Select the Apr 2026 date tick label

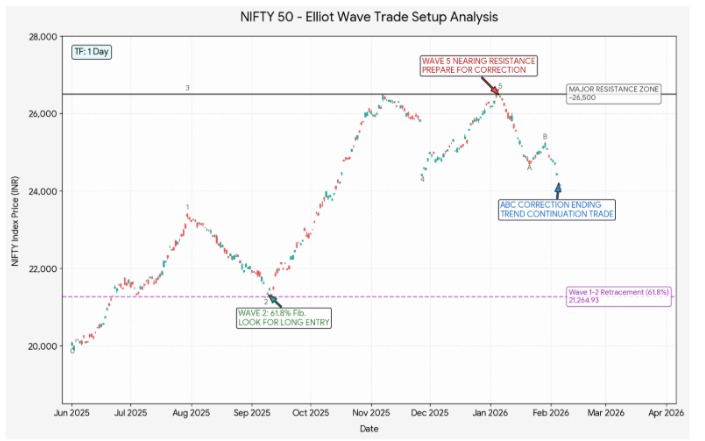665,411
